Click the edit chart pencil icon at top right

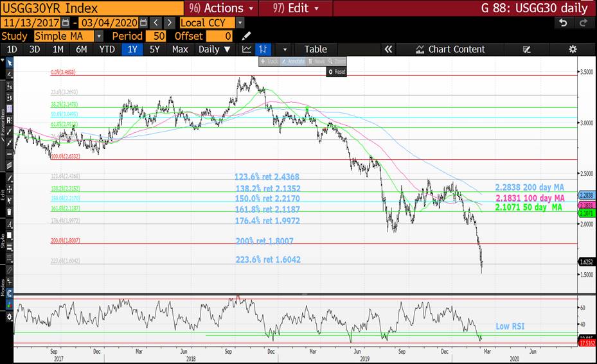(x=527, y=49)
